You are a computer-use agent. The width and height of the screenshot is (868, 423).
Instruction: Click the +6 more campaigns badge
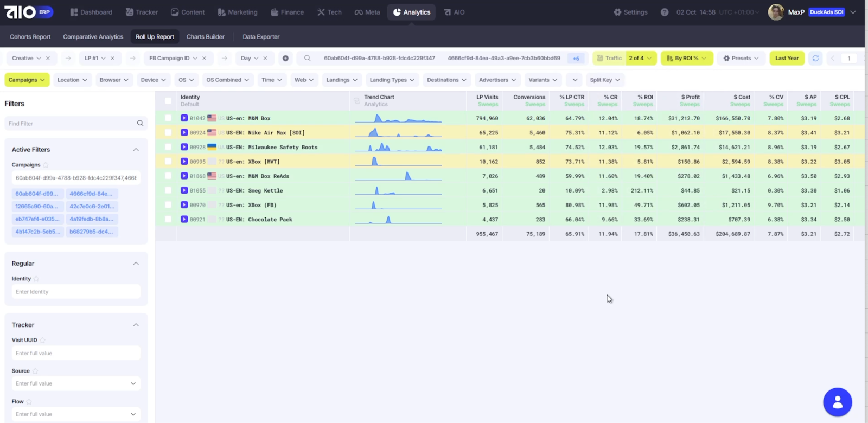click(x=576, y=59)
